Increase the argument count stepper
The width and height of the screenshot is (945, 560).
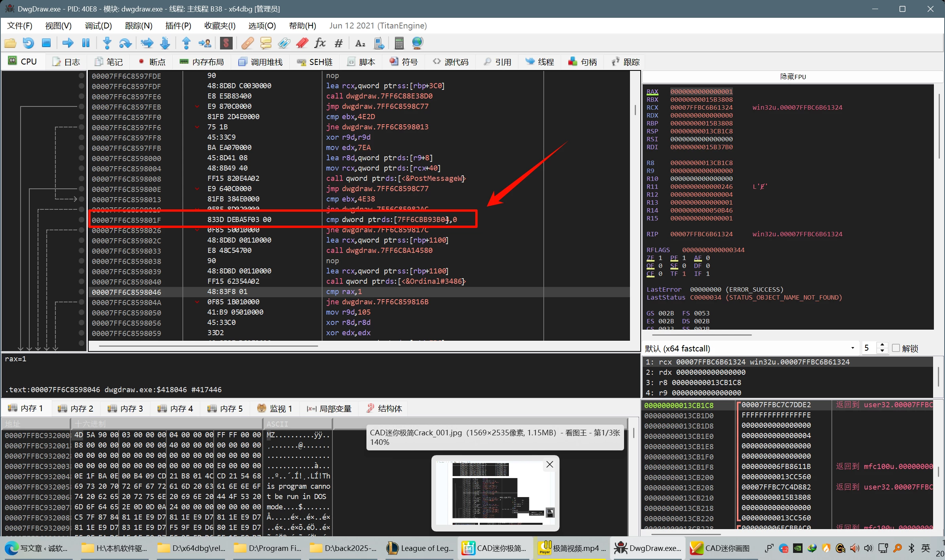882,345
